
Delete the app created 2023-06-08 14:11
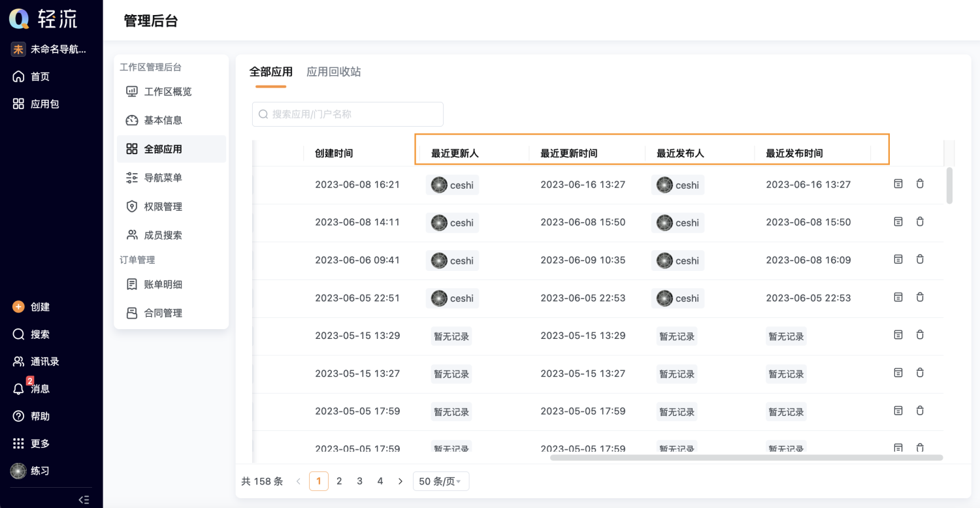tap(920, 222)
